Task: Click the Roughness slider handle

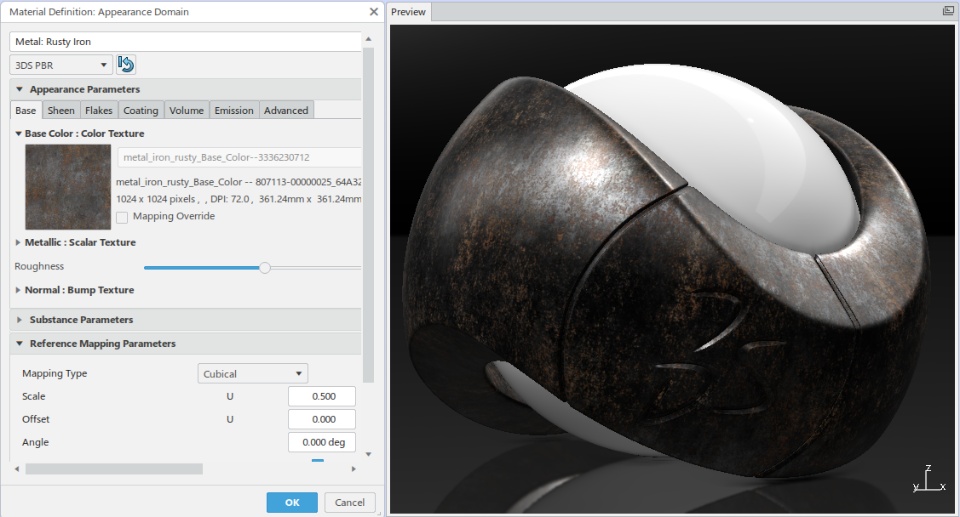Action: pos(265,267)
